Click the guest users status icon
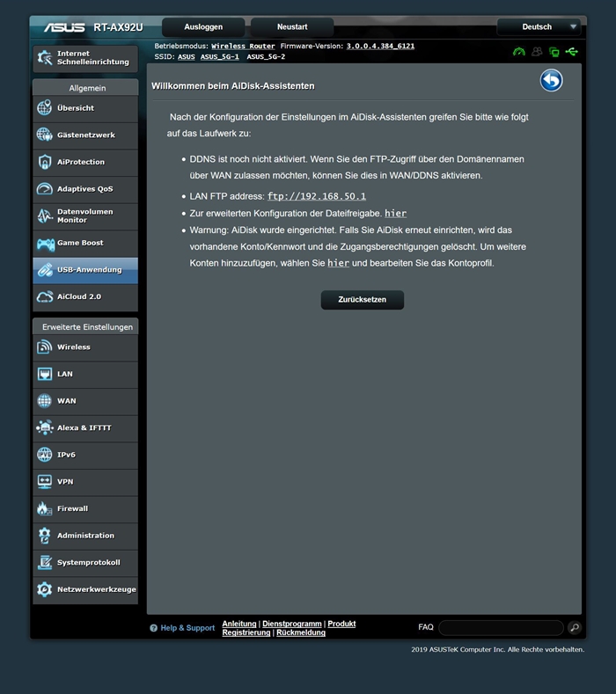The width and height of the screenshot is (616, 694). click(x=537, y=52)
